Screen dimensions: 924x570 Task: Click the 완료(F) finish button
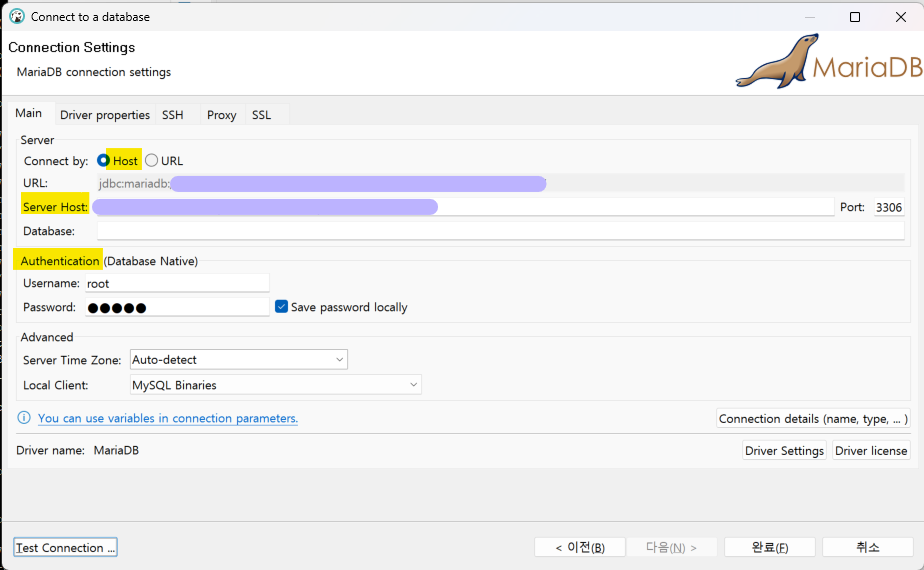tap(770, 548)
